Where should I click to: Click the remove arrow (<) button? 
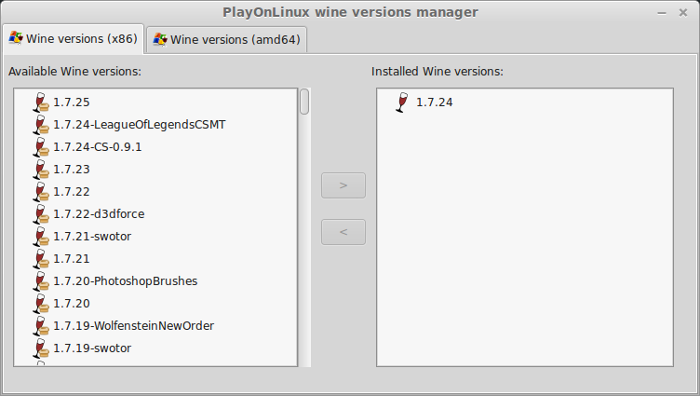343,232
